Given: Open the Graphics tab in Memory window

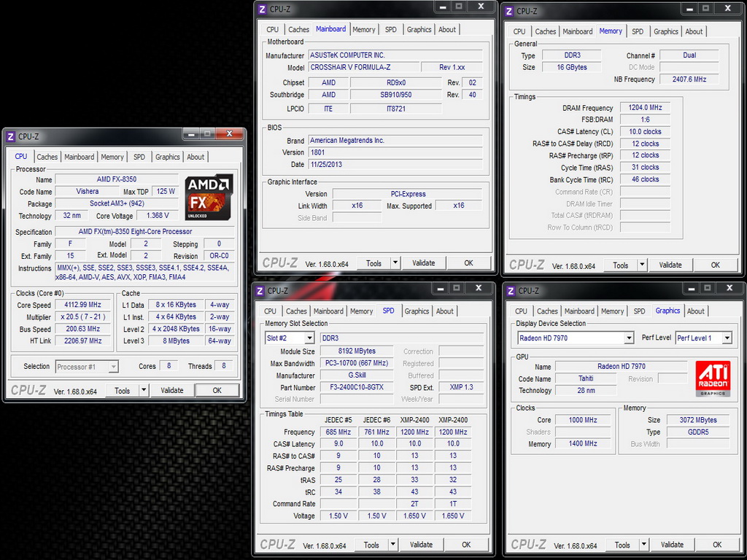Looking at the screenshot, I should pyautogui.click(x=665, y=31).
